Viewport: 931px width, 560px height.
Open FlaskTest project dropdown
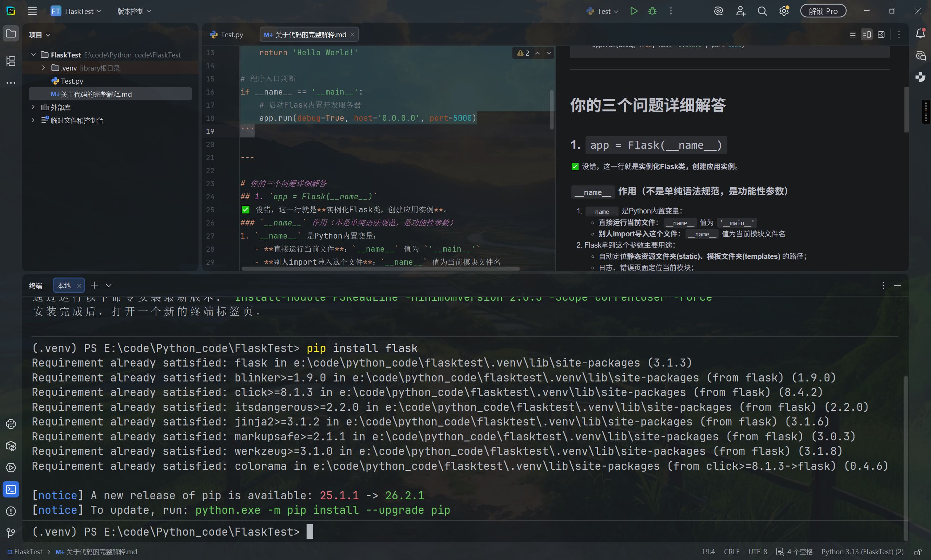click(x=76, y=11)
